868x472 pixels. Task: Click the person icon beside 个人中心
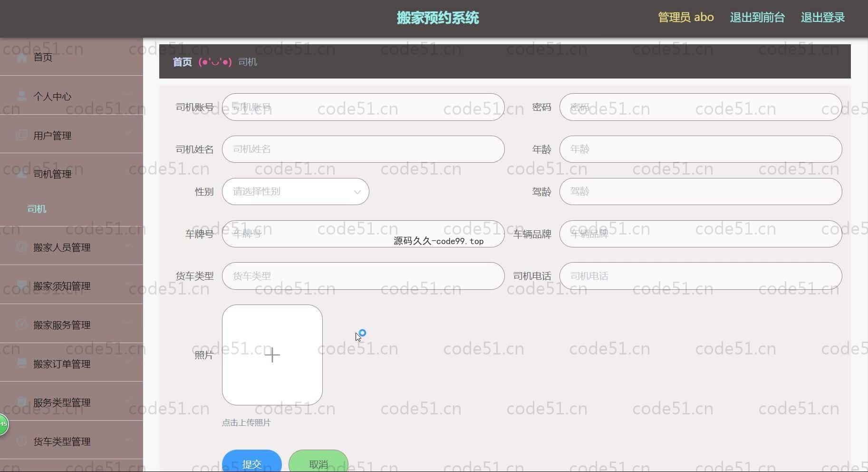(21, 96)
